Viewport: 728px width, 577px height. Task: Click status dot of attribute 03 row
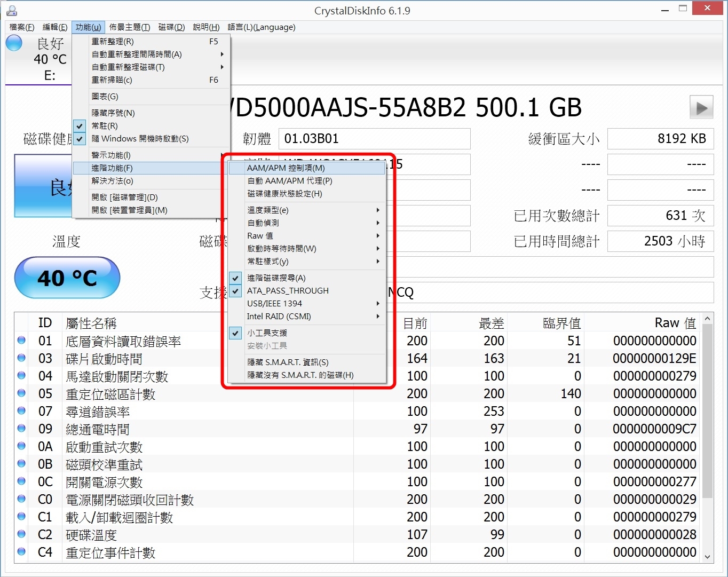click(21, 358)
